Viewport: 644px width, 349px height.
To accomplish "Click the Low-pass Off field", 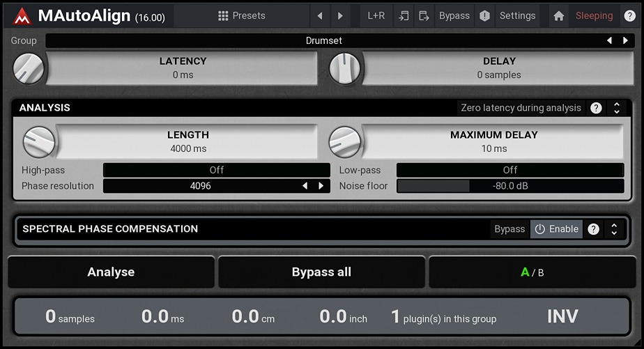I will coord(510,170).
